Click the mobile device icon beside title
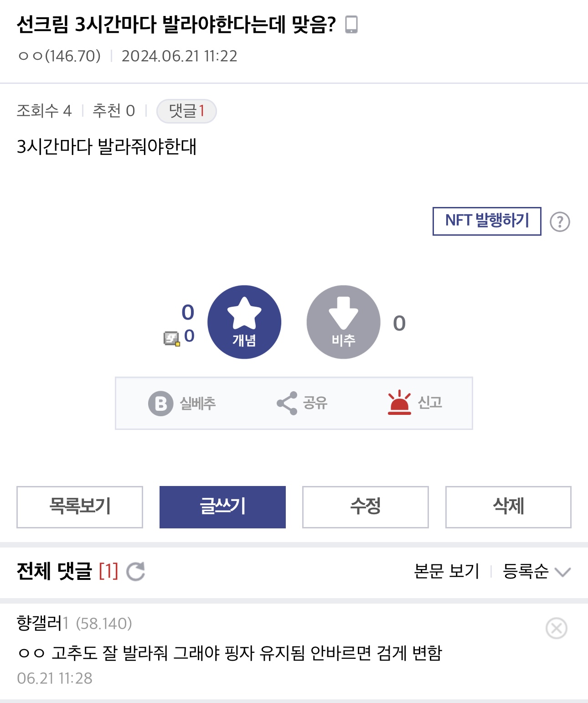 pos(351,25)
